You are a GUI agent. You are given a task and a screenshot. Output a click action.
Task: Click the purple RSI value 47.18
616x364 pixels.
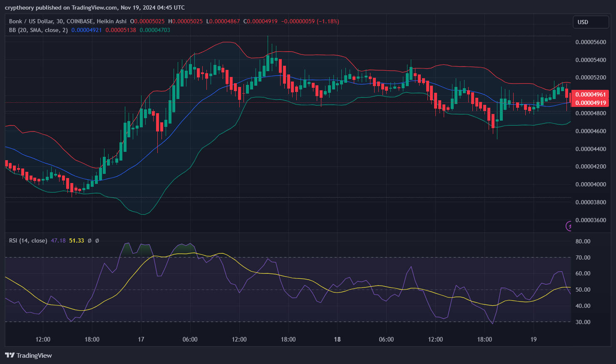point(58,240)
